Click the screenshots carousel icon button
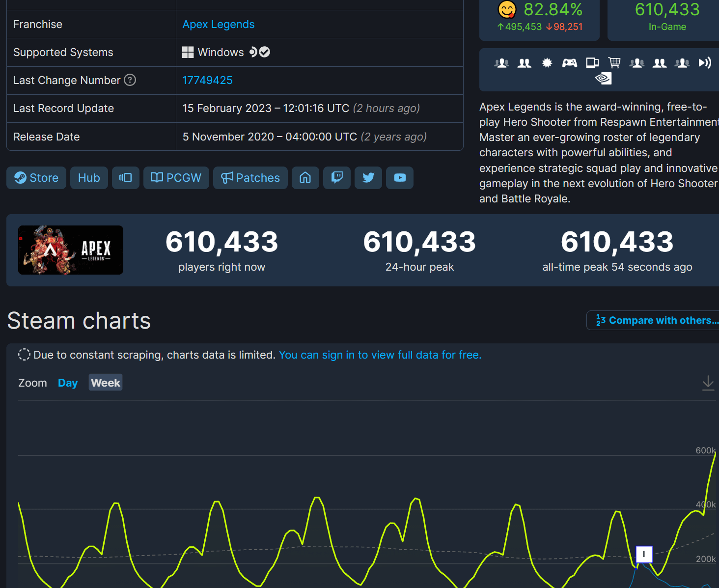 [x=126, y=178]
